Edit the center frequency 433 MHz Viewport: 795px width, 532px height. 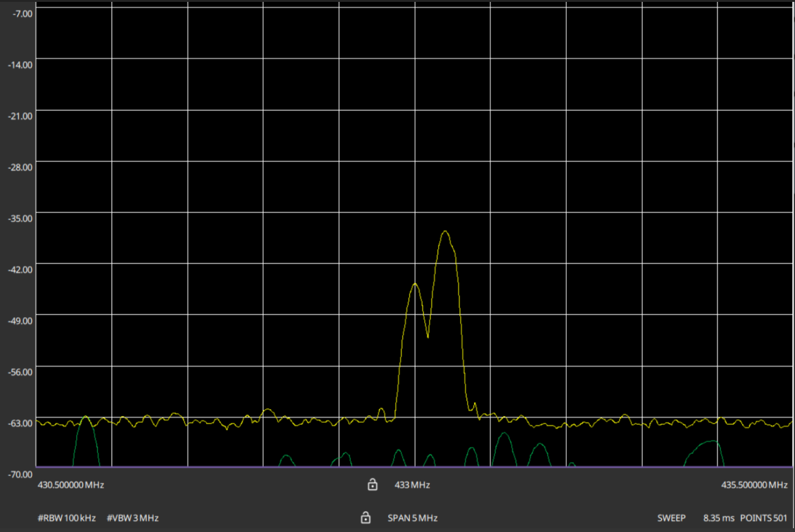tap(412, 485)
